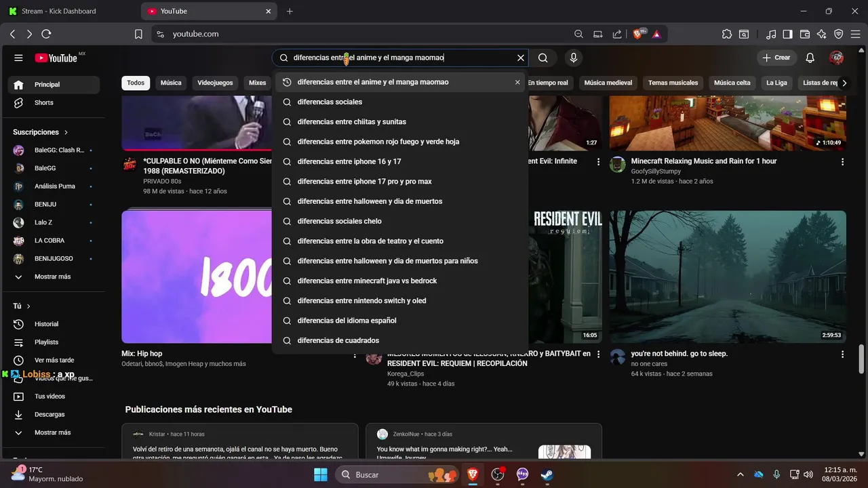Click the page vertical scrollbar
This screenshot has height=488, width=868.
pyautogui.click(x=862, y=359)
